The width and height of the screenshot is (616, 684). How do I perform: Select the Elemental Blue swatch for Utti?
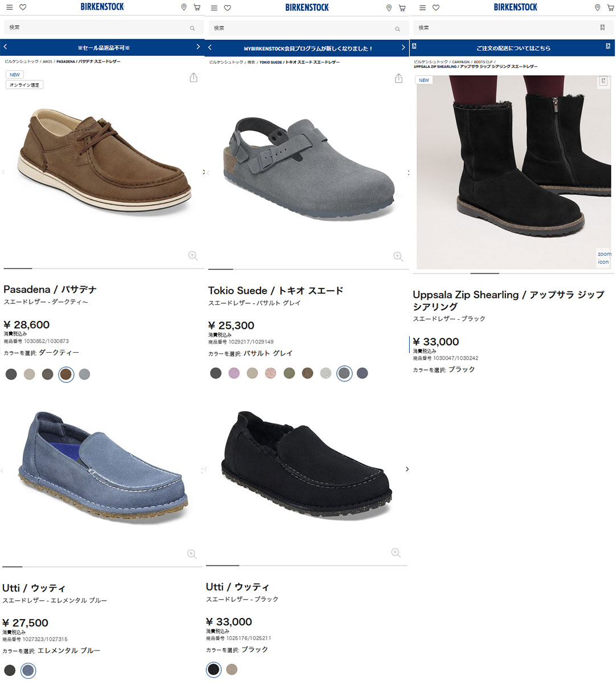coord(28,670)
